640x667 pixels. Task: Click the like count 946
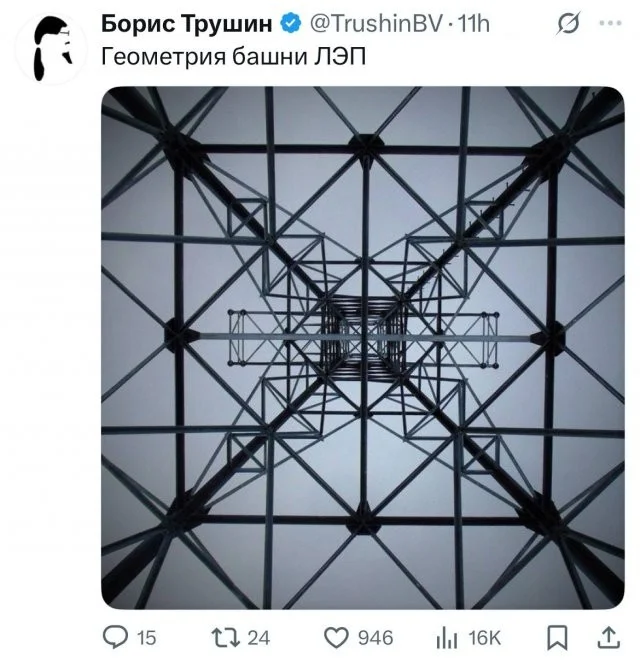[x=376, y=637]
